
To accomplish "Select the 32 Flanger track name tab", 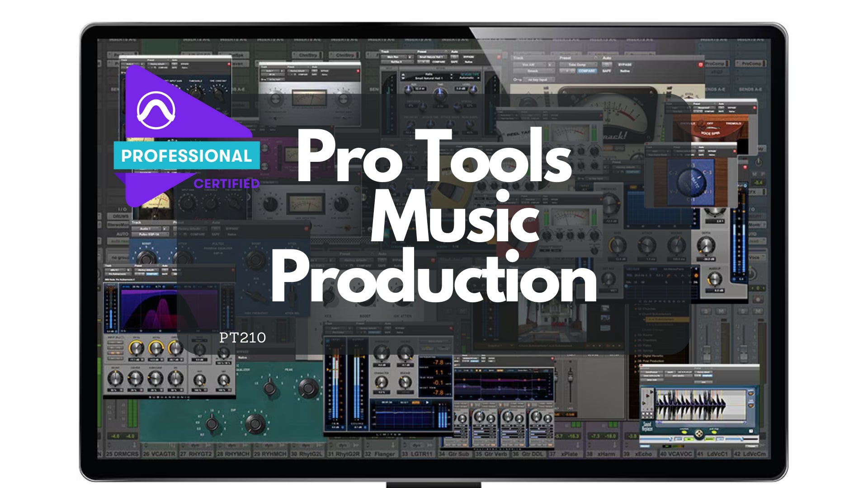I will [380, 454].
